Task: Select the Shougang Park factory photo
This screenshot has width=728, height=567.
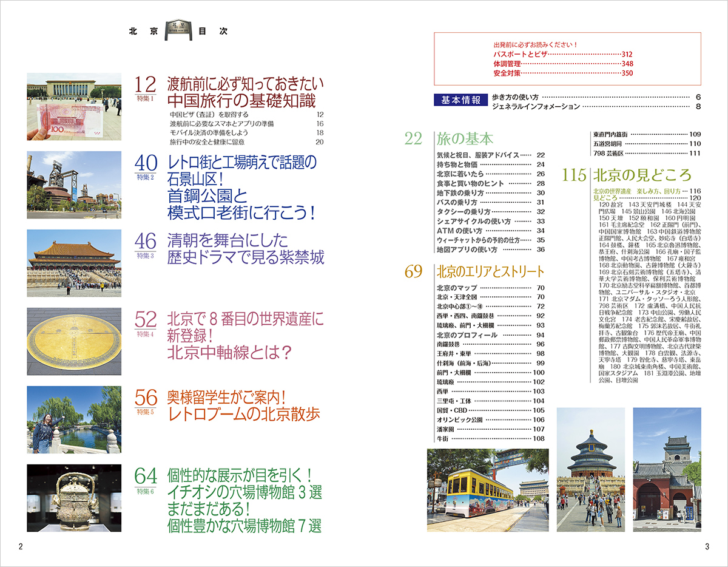Action: tap(74, 185)
